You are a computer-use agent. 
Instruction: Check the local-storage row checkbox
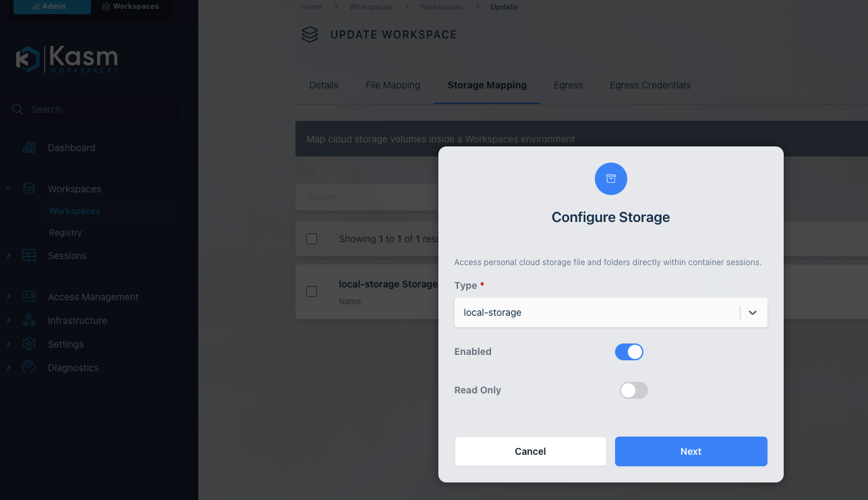pyautogui.click(x=312, y=291)
